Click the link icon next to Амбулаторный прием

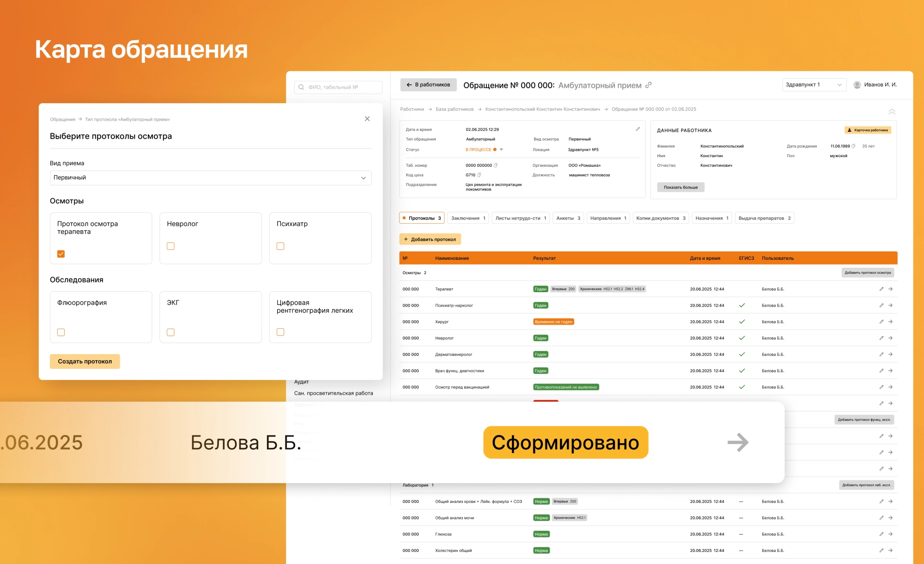648,85
